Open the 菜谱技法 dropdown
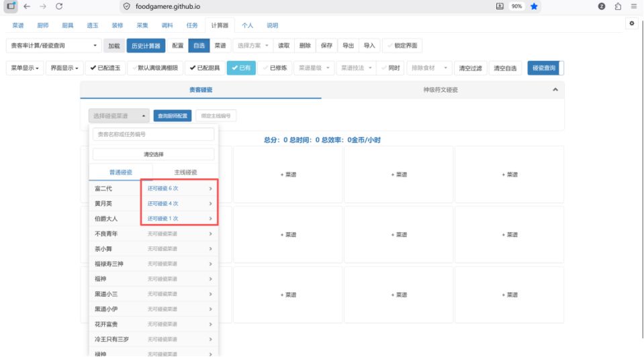This screenshot has height=357, width=644. click(x=356, y=68)
